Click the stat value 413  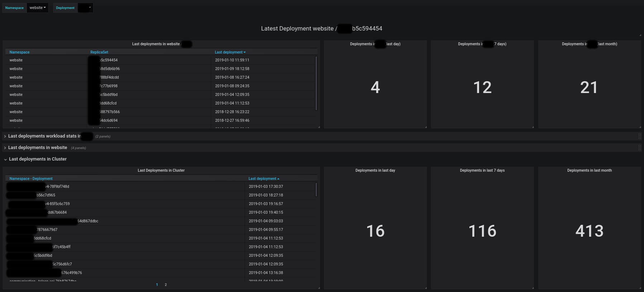[x=589, y=231]
